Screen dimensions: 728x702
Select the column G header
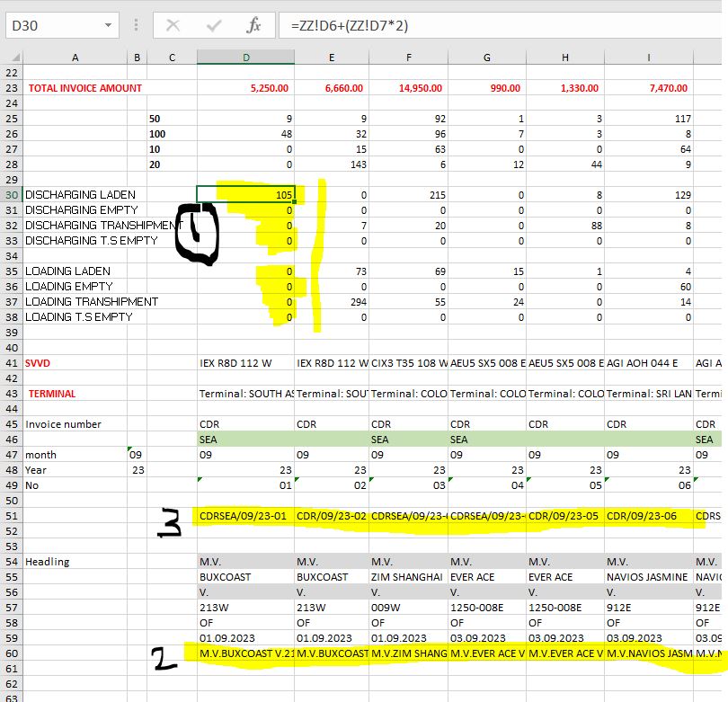coord(486,58)
